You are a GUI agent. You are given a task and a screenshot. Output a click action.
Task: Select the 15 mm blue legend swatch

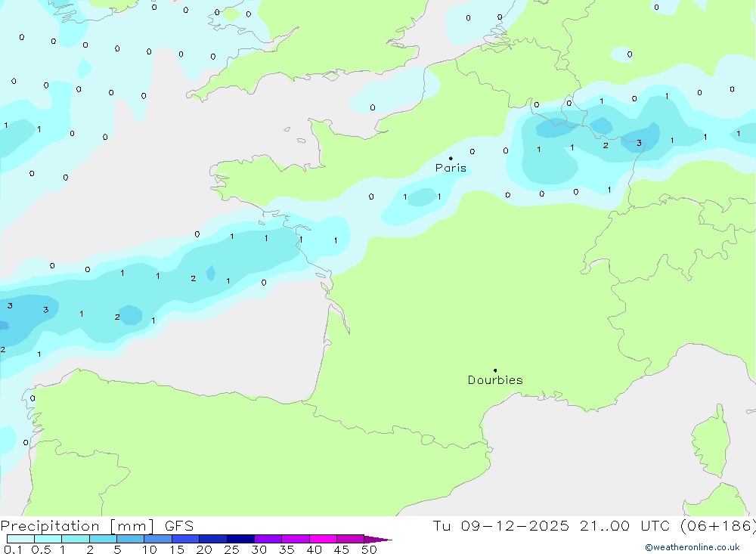185,539
